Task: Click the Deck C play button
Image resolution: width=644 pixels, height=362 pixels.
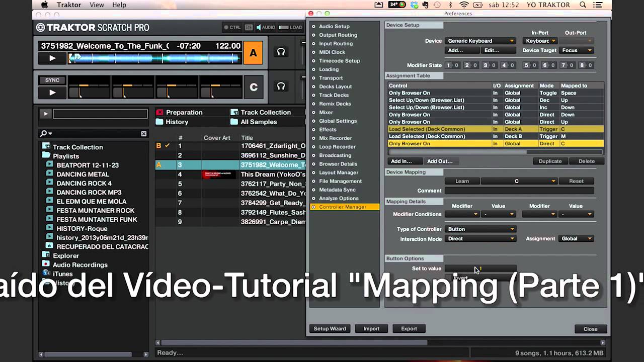Action: 52,93
